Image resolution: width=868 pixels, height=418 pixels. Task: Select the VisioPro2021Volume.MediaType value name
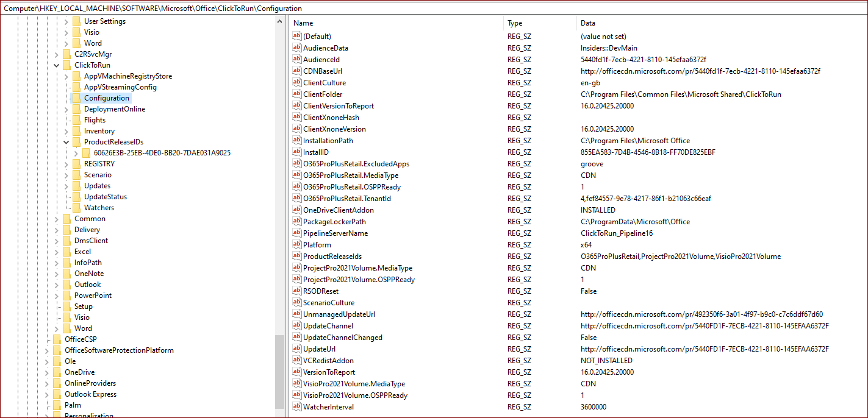click(354, 384)
